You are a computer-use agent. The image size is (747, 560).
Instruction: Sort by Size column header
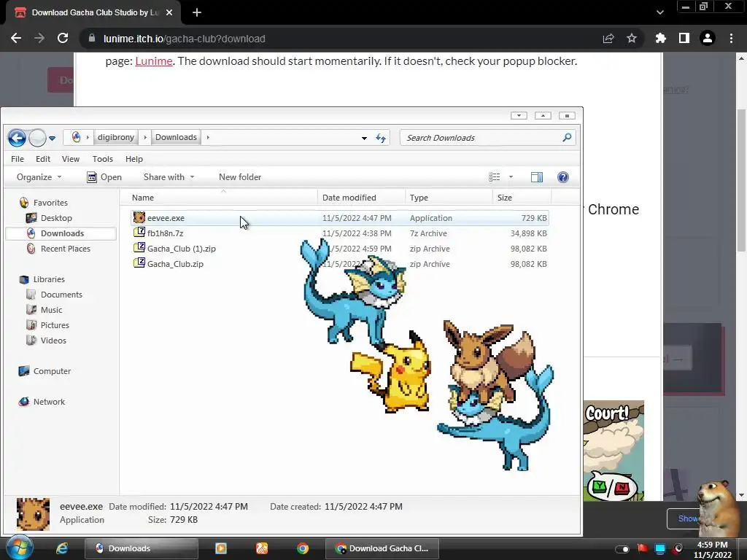coord(522,198)
